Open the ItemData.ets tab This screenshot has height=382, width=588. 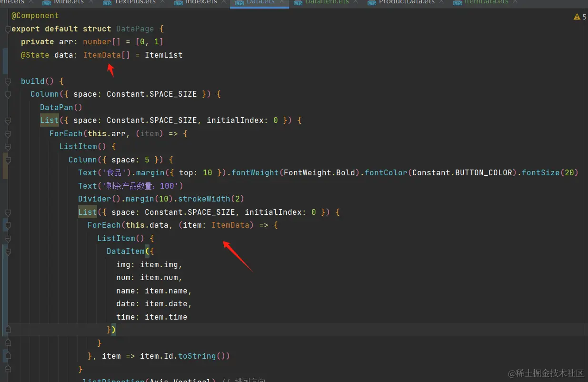pyautogui.click(x=487, y=2)
